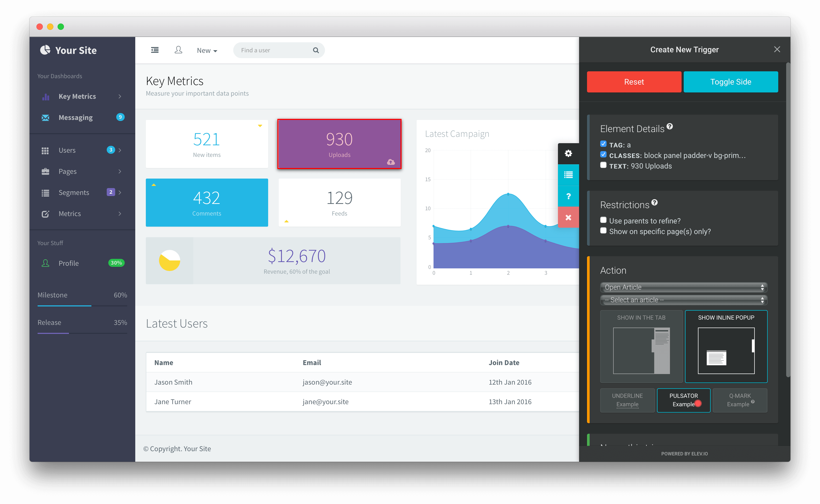Click the Element Details help icon
820x504 pixels.
[670, 127]
